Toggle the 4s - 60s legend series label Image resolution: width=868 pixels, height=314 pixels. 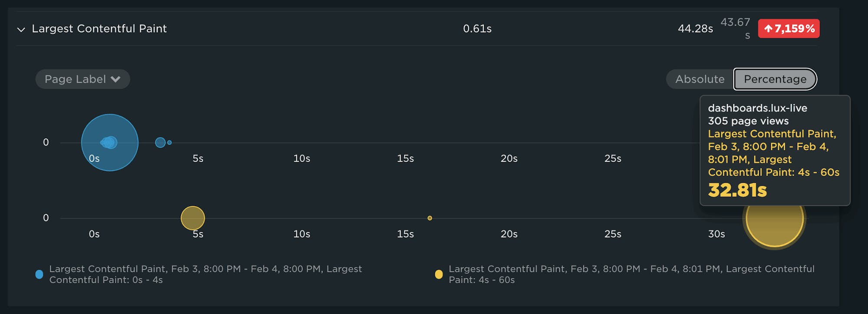pyautogui.click(x=631, y=274)
